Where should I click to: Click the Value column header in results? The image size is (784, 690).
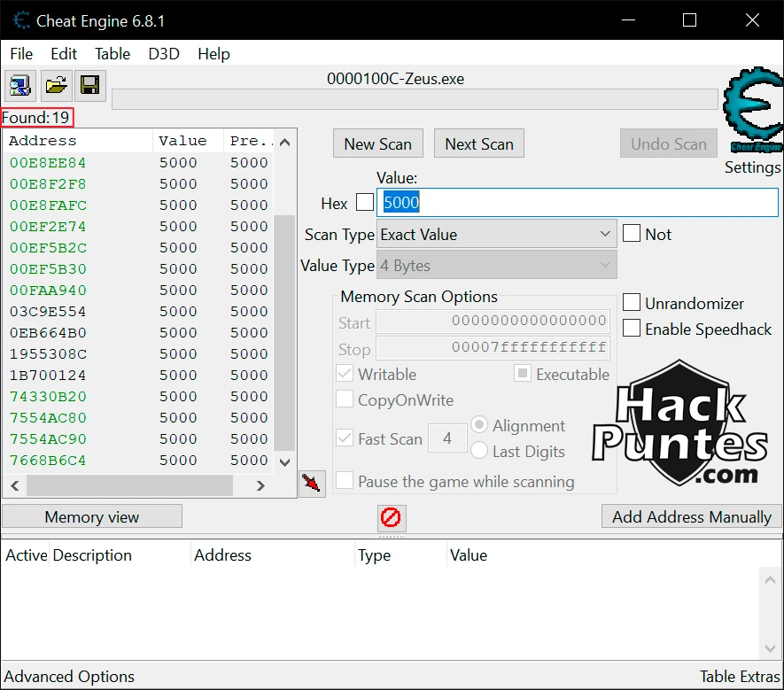point(188,141)
